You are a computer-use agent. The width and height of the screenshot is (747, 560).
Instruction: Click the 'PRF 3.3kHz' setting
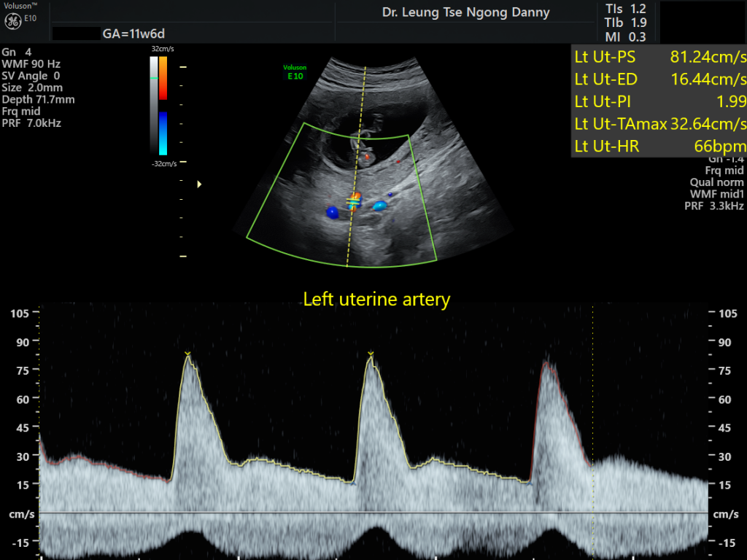[x=714, y=206]
